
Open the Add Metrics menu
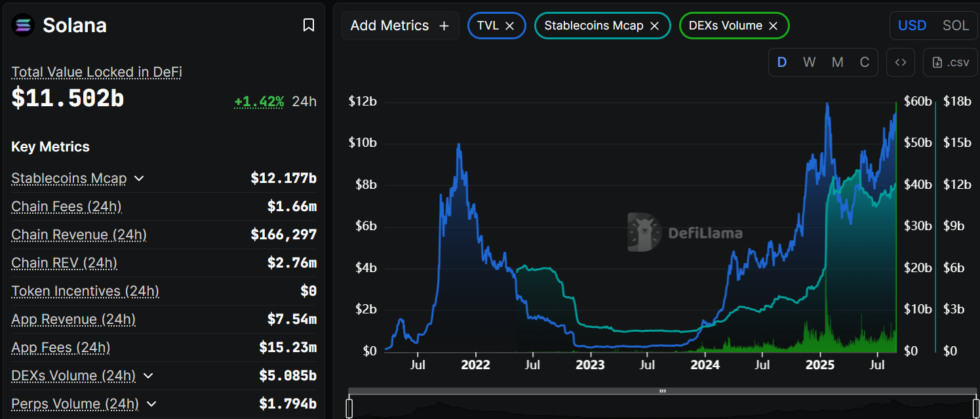point(400,26)
